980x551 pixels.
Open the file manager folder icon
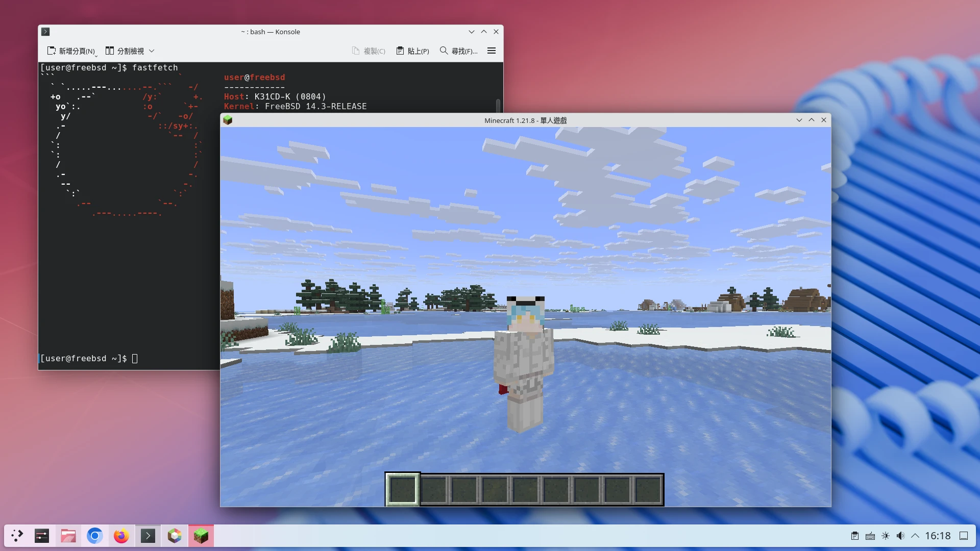coord(68,536)
